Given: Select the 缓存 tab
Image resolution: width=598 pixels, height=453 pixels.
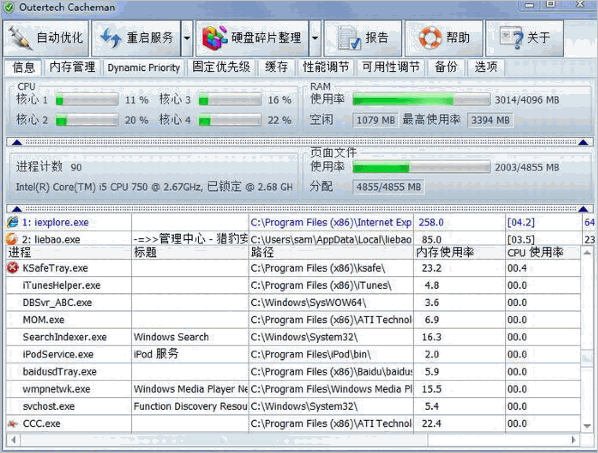Looking at the screenshot, I should tap(276, 67).
